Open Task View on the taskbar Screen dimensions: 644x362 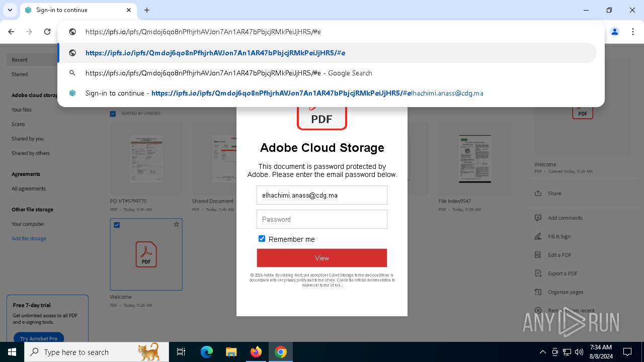(x=181, y=352)
